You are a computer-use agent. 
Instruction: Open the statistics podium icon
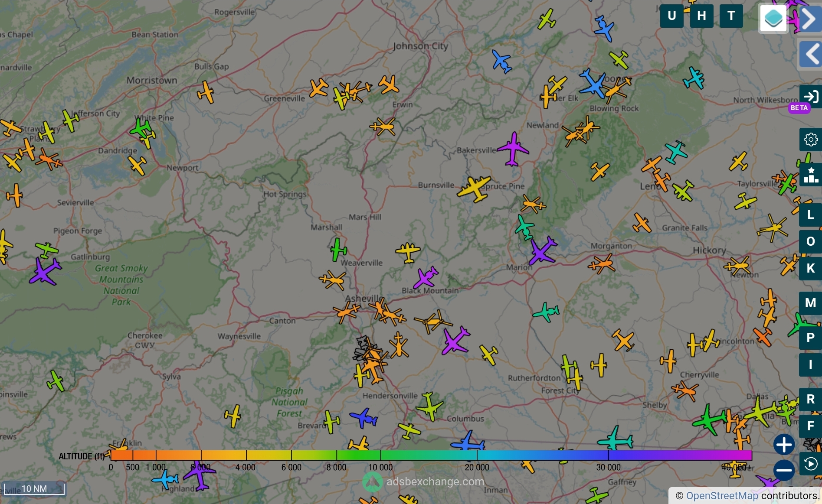(x=810, y=175)
